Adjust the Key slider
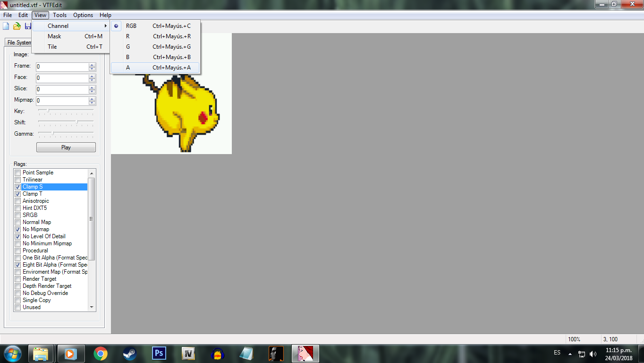The image size is (644, 363). (x=66, y=111)
